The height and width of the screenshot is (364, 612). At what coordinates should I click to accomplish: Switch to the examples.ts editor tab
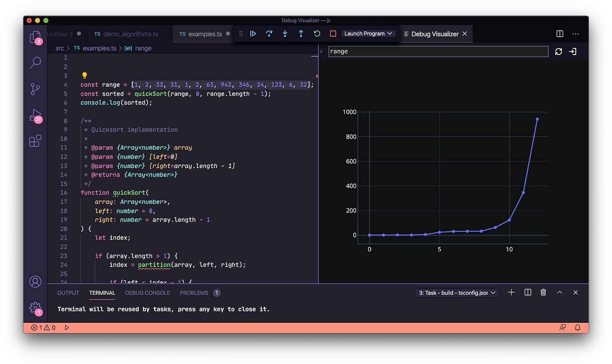click(x=205, y=34)
